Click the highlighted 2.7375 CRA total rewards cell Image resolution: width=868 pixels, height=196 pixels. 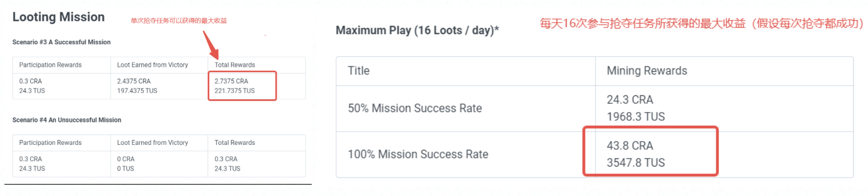tap(231, 81)
